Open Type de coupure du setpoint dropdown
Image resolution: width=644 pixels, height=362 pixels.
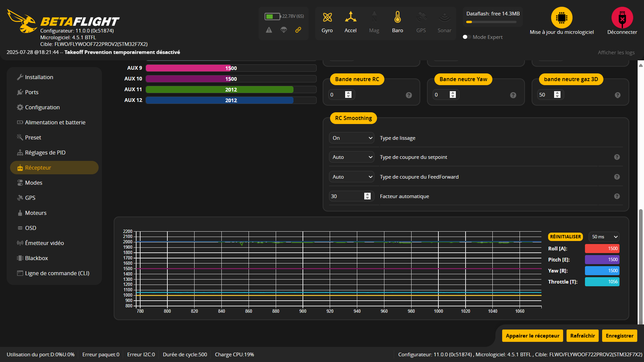tap(352, 157)
